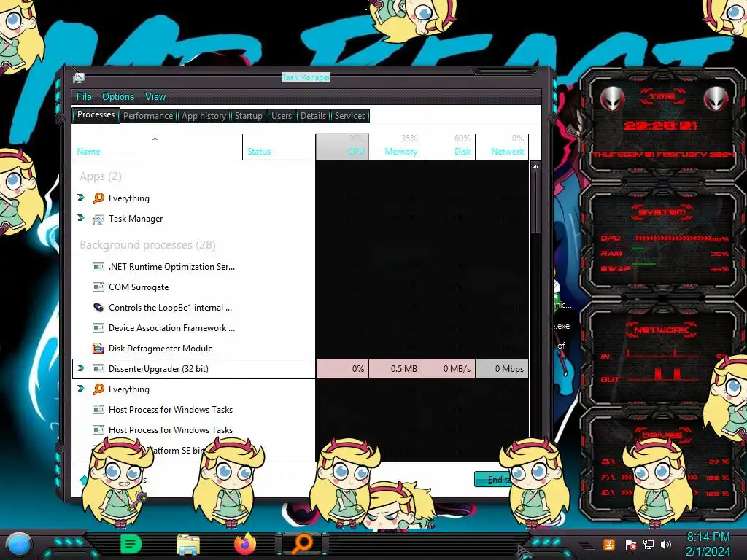Open the taskbar clock showing 8:14 PM
This screenshot has width=747, height=560.
[x=708, y=544]
